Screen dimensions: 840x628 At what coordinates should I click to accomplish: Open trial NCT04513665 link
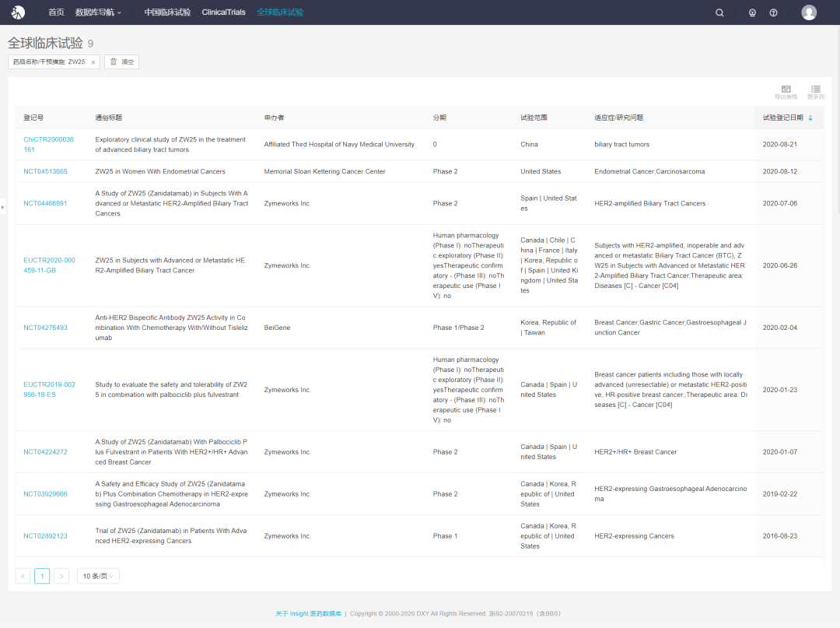(46, 171)
